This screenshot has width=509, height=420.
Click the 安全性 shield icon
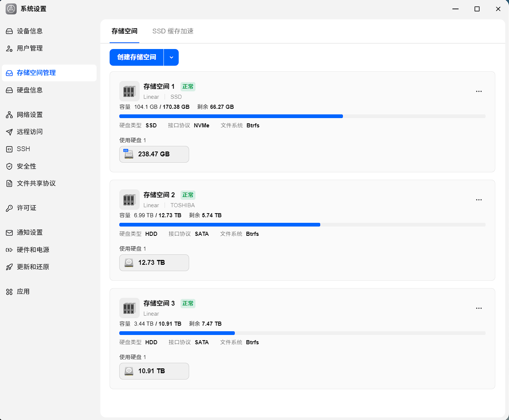tap(9, 166)
